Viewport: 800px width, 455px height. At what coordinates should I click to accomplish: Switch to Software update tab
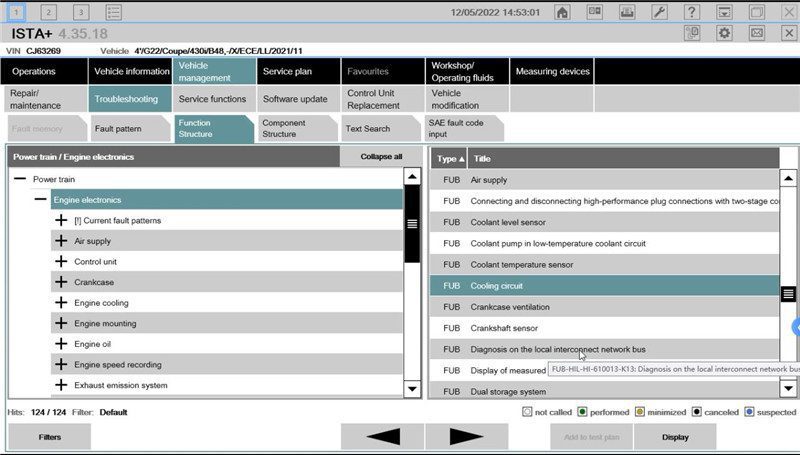298,99
